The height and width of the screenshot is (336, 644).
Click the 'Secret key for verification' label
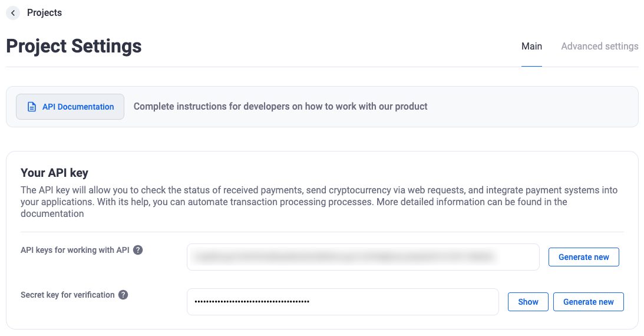[68, 295]
